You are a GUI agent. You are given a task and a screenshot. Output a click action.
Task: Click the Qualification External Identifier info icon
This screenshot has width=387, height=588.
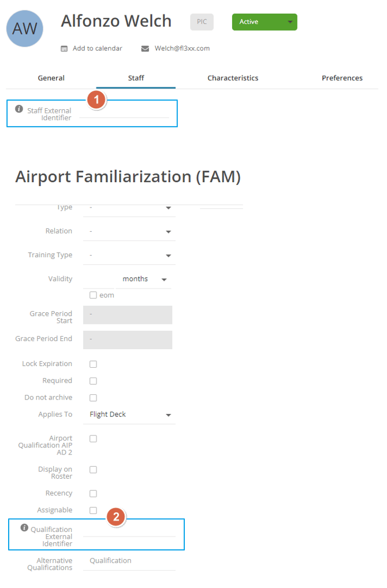[24, 528]
